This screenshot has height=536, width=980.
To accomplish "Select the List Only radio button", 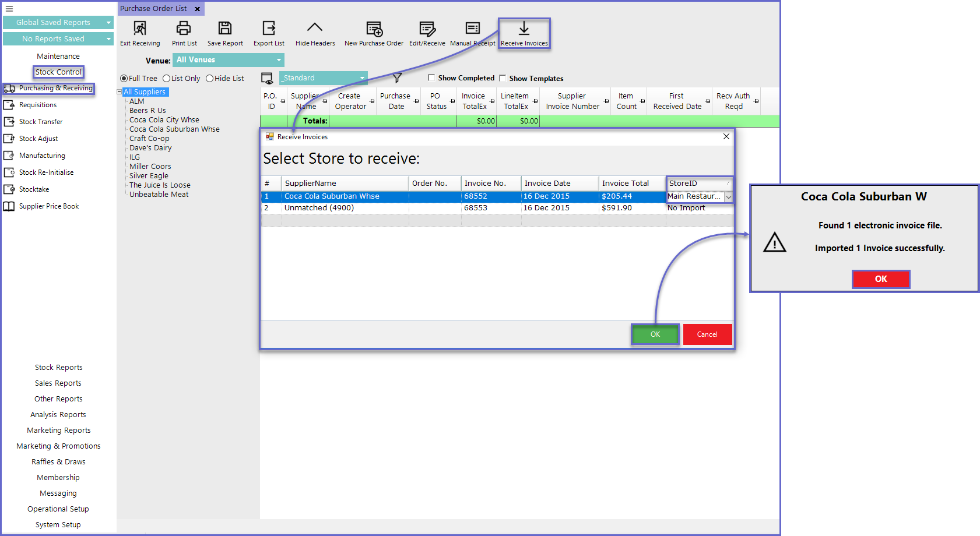I will 167,79.
